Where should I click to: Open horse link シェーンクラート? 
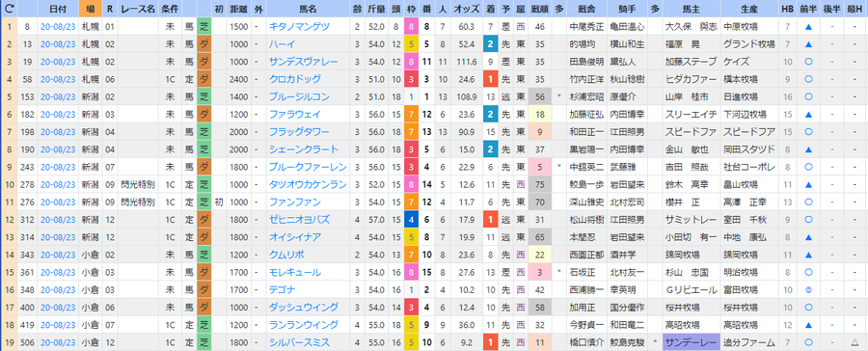coord(303,149)
